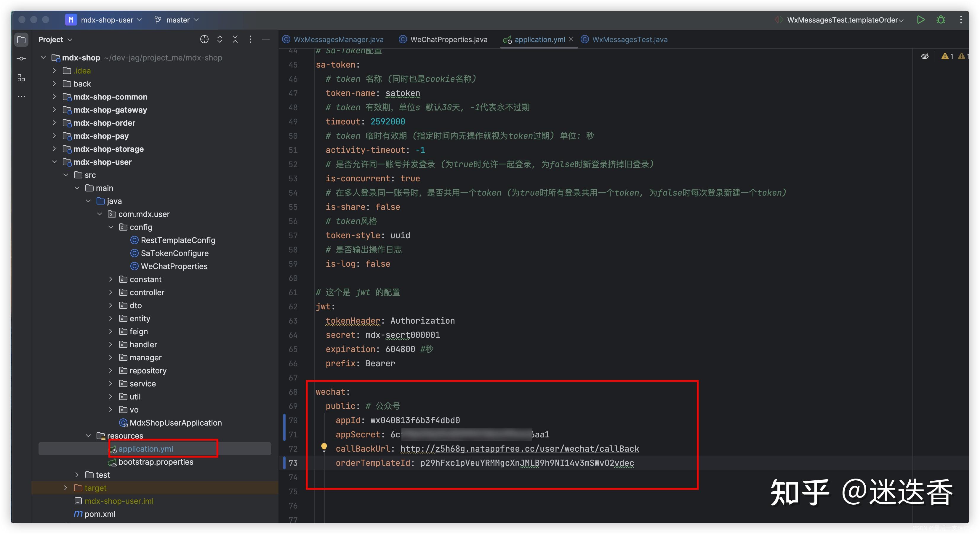Expand mdx-shop-storage module

pyautogui.click(x=55, y=149)
